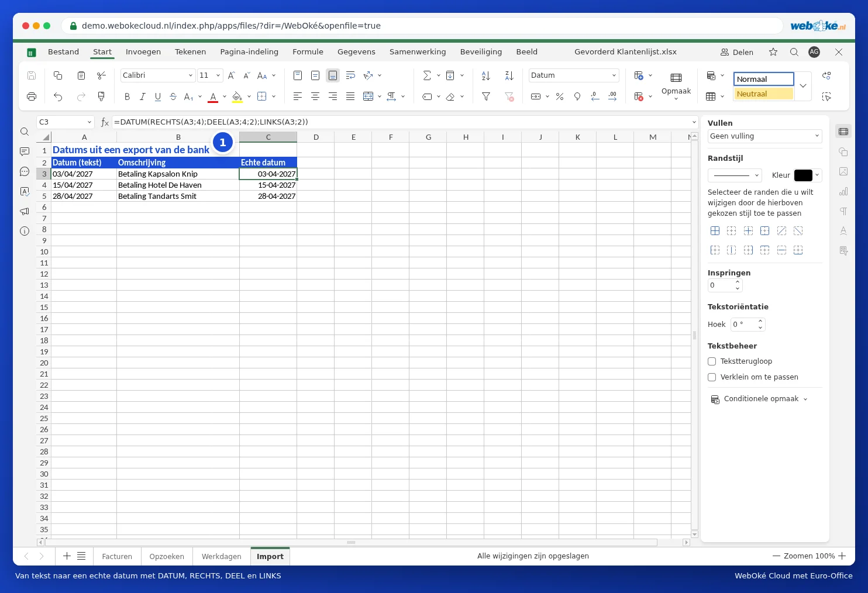868x593 pixels.
Task: Click the Cut scissors icon
Action: (x=101, y=75)
